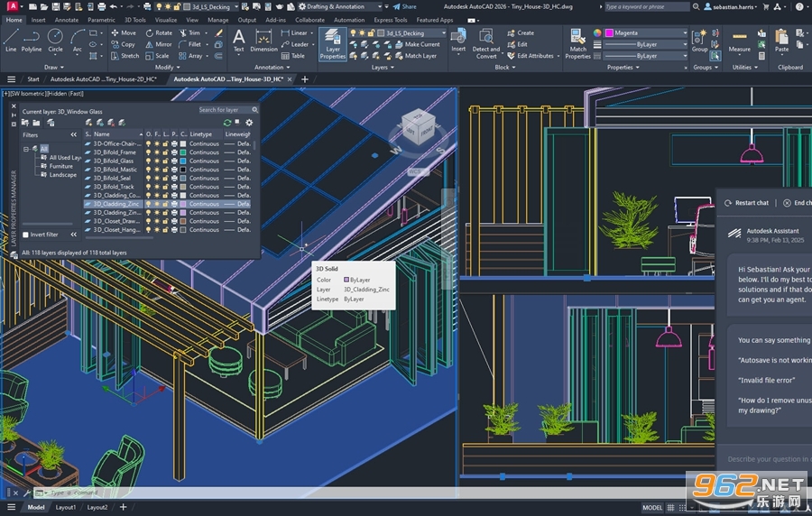This screenshot has height=516, width=812.
Task: Click New Layer icon in layer manager
Action: click(x=89, y=123)
